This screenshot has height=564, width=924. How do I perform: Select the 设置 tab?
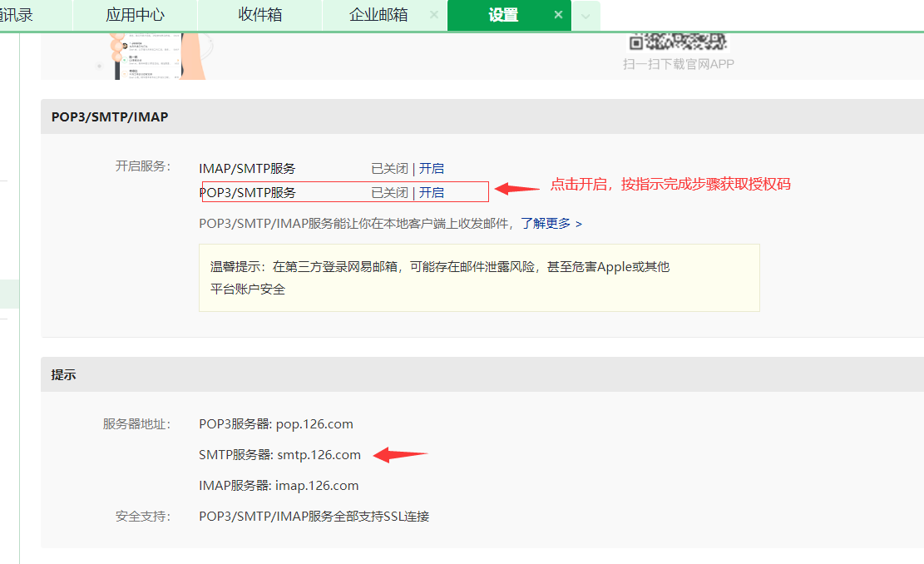pos(502,15)
